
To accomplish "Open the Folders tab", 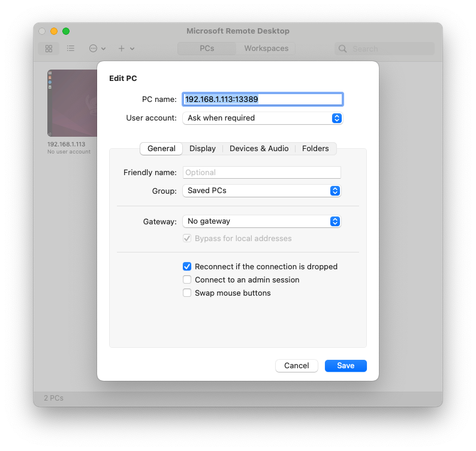I will tap(315, 149).
